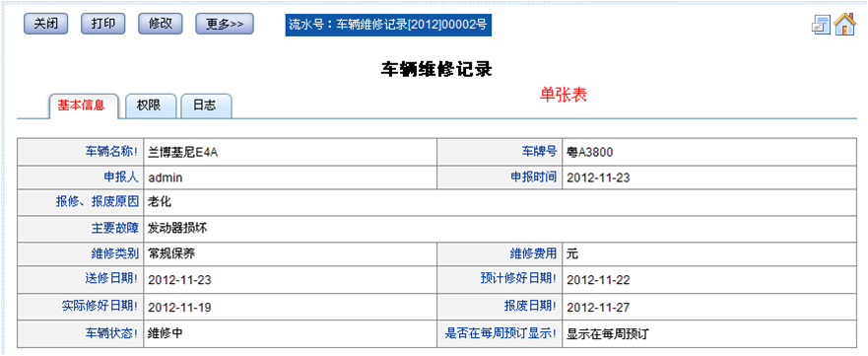The width and height of the screenshot is (868, 356).
Task: Switch to the 基本信息 tab
Action: [x=84, y=106]
